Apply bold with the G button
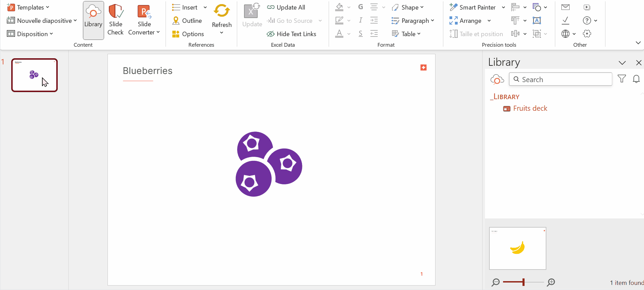 (360, 7)
